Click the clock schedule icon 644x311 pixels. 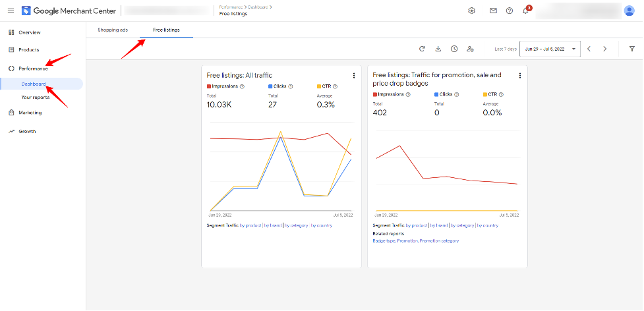454,49
